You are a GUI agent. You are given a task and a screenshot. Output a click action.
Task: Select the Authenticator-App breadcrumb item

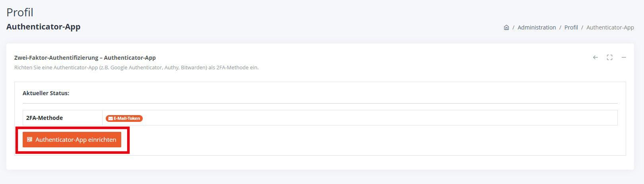(x=610, y=27)
